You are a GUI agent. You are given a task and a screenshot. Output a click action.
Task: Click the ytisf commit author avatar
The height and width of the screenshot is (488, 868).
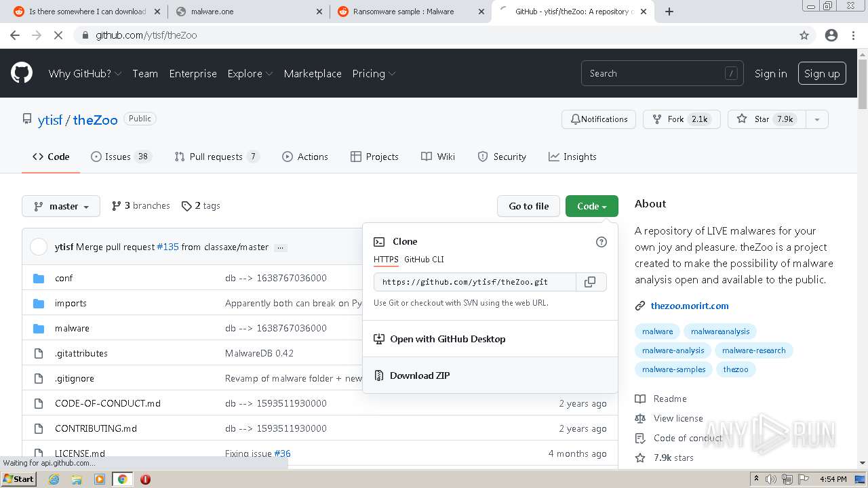[39, 247]
